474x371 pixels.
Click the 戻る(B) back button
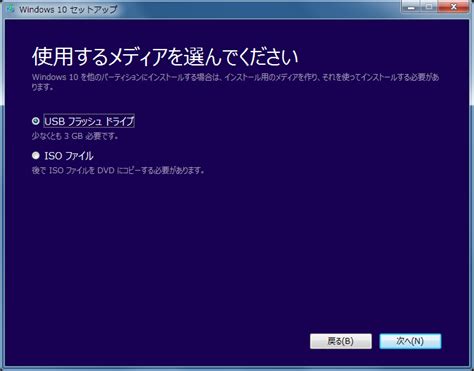point(341,341)
